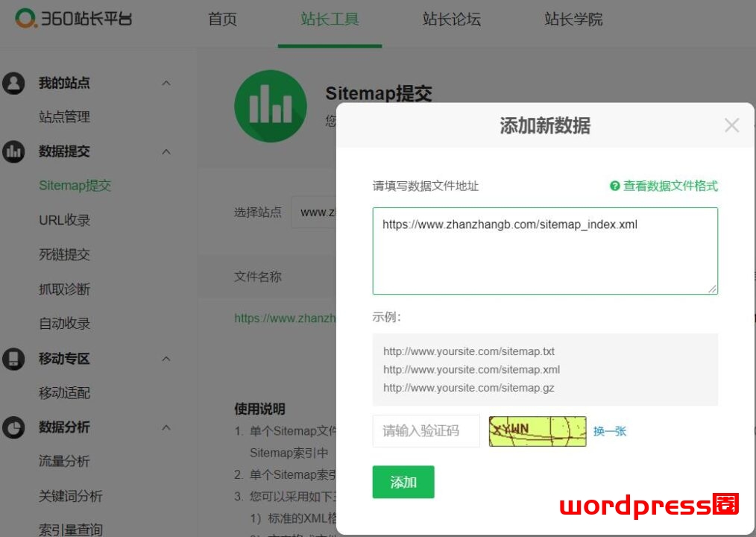Click 换一张 to refresh captcha
Viewport: 756px width, 537px height.
610,431
